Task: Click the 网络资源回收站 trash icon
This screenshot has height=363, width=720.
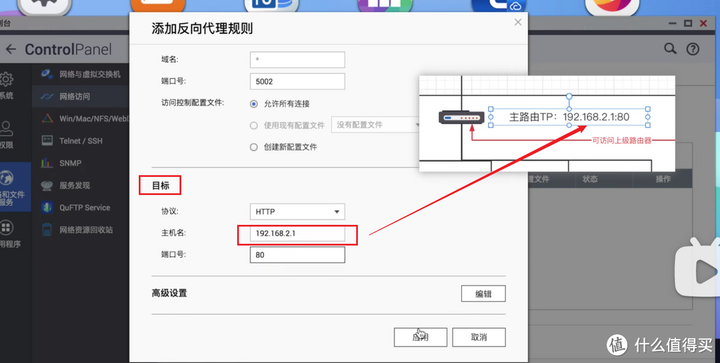Action: pos(47,230)
